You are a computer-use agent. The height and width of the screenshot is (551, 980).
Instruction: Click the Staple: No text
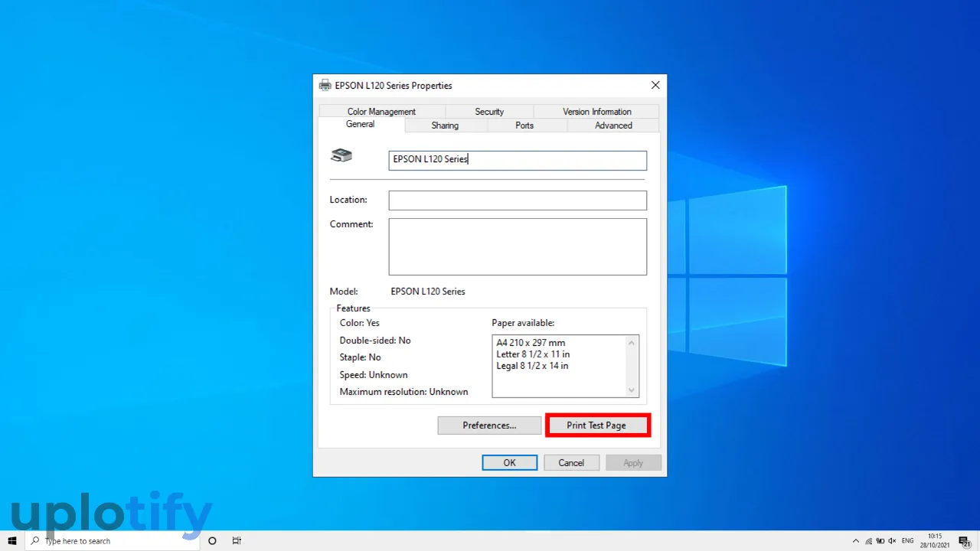[x=360, y=357]
